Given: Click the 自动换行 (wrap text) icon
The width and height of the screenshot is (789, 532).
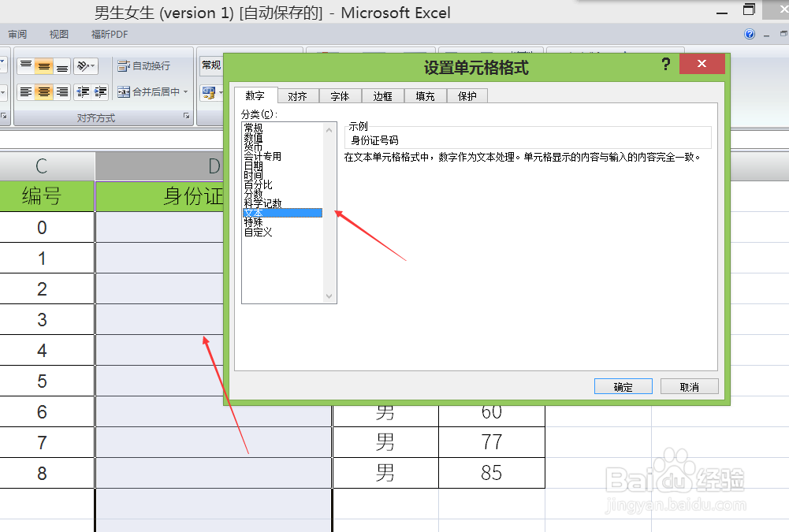Looking at the screenshot, I should point(123,65).
